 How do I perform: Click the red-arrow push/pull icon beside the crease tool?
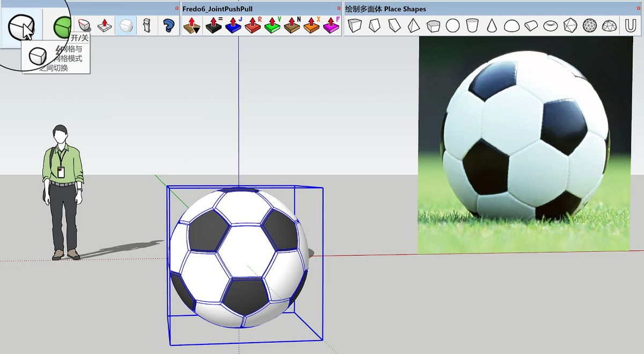[x=105, y=25]
